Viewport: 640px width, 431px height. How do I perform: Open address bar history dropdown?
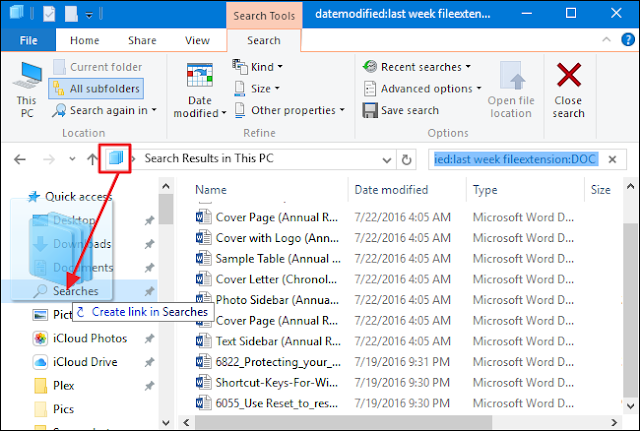click(387, 160)
